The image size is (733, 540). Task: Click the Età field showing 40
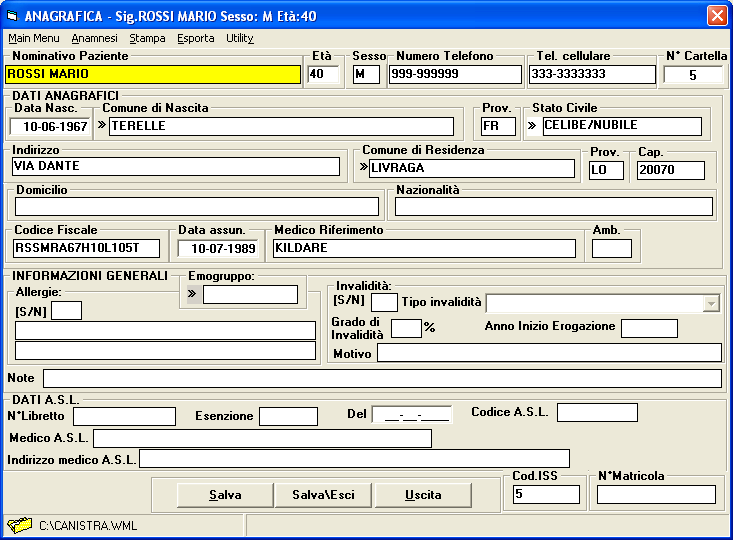tap(323, 74)
